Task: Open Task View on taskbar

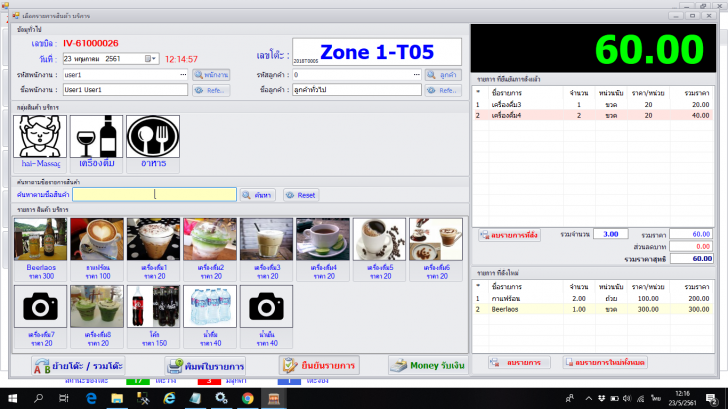Action: coord(64,398)
